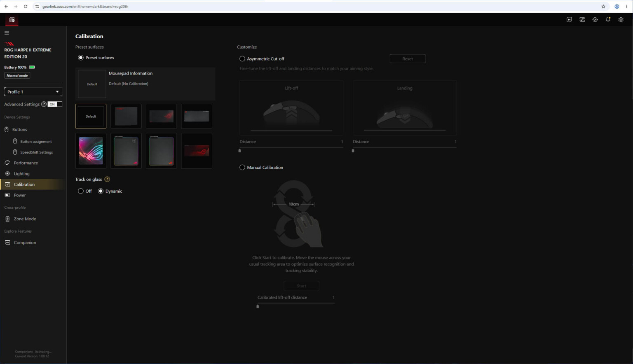The image size is (633, 364).
Task: Select the Asymmetric Cut-off radio button
Action: [242, 58]
